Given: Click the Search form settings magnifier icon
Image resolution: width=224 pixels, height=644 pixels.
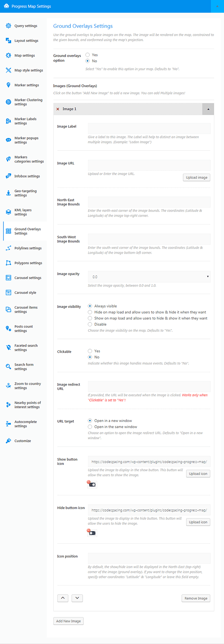Looking at the screenshot, I should coord(8,367).
